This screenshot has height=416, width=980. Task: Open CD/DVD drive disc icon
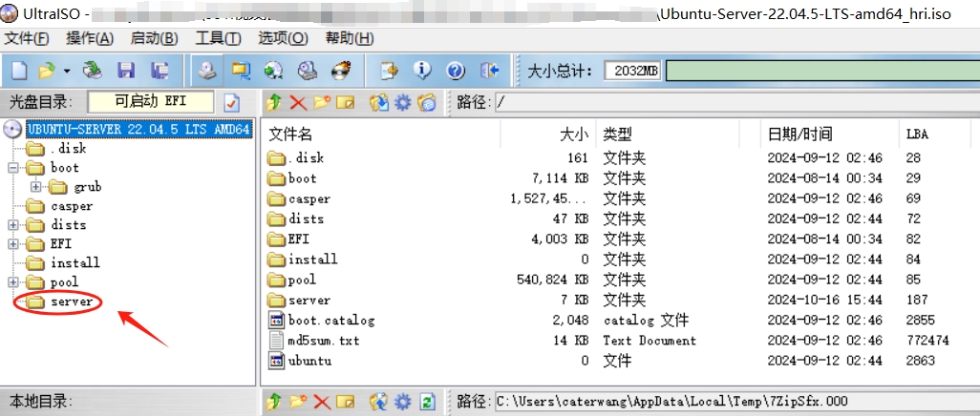coord(93,70)
